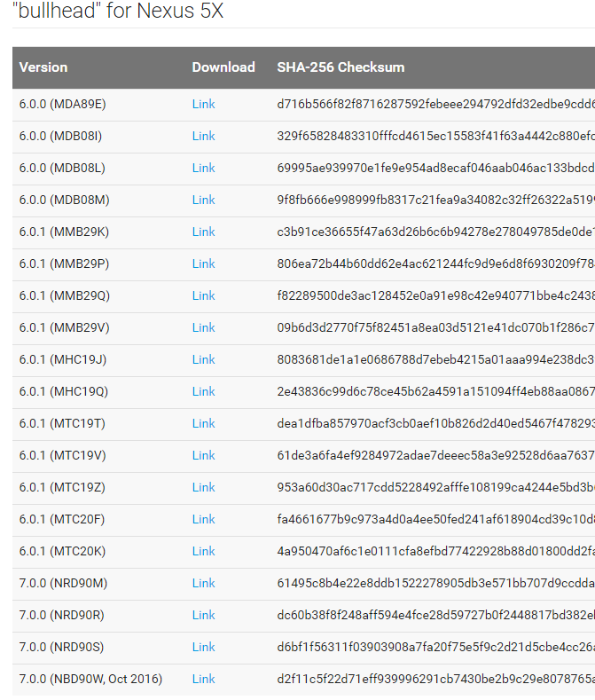Click the checksum starting 09b6d3d2770f
The height and width of the screenshot is (700, 595).
tap(436, 327)
